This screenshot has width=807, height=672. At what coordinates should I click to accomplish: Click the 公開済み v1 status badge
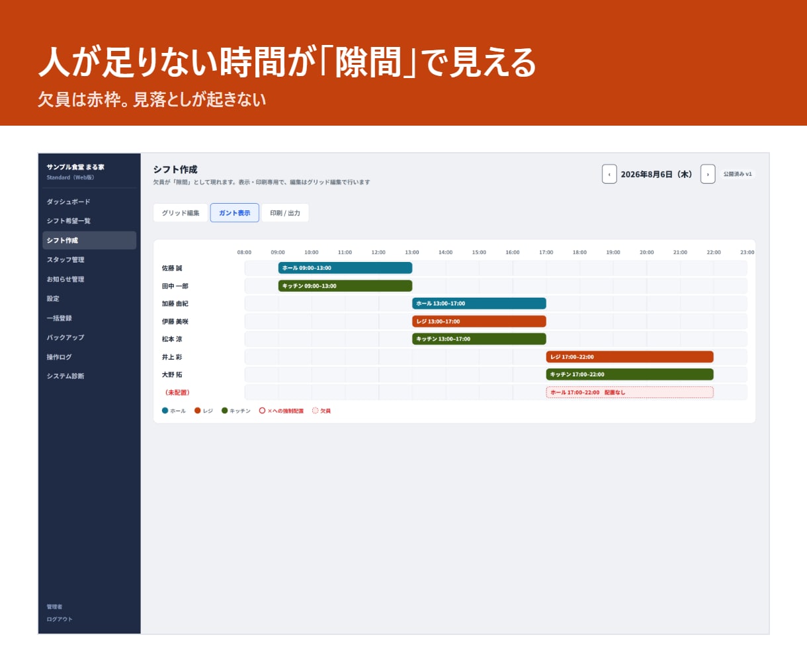(738, 174)
